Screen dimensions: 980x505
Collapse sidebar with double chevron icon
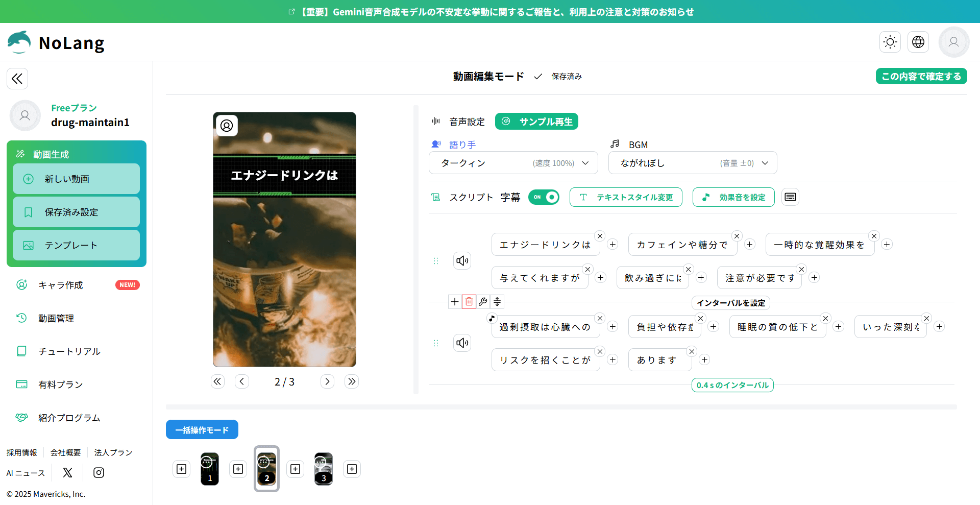pyautogui.click(x=17, y=79)
